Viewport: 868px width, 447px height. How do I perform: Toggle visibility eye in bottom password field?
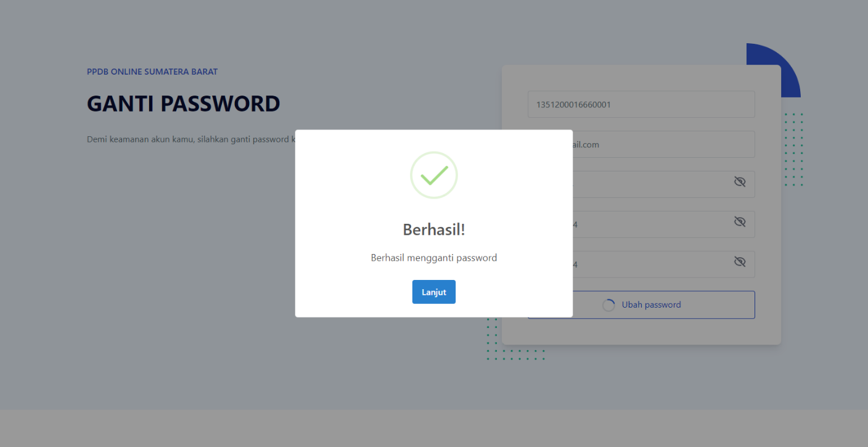[x=740, y=262]
